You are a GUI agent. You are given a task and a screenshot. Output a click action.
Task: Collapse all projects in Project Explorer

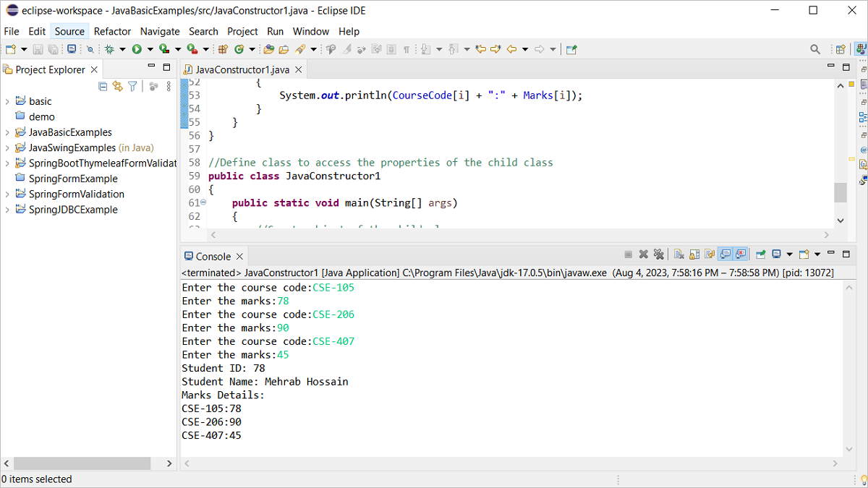(103, 86)
